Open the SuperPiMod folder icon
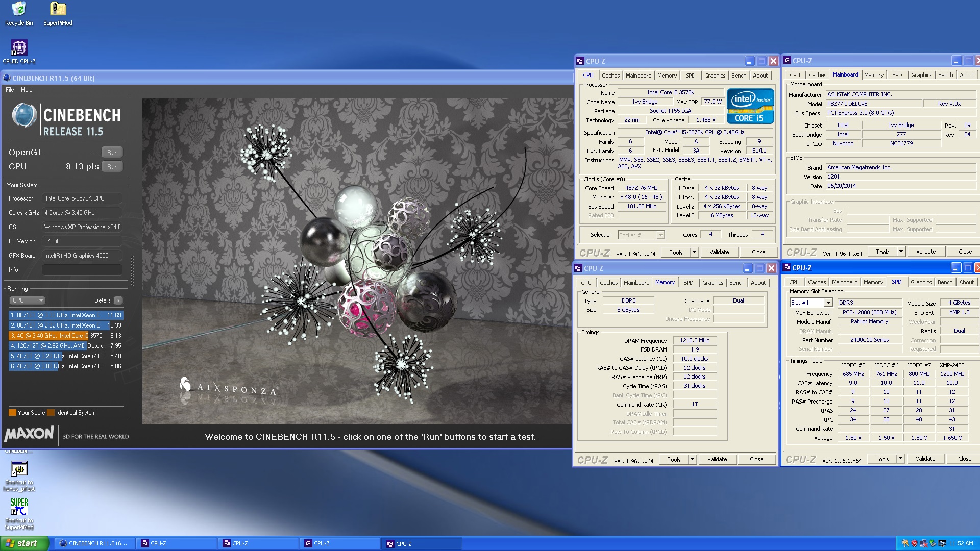The width and height of the screenshot is (980, 551). click(58, 14)
